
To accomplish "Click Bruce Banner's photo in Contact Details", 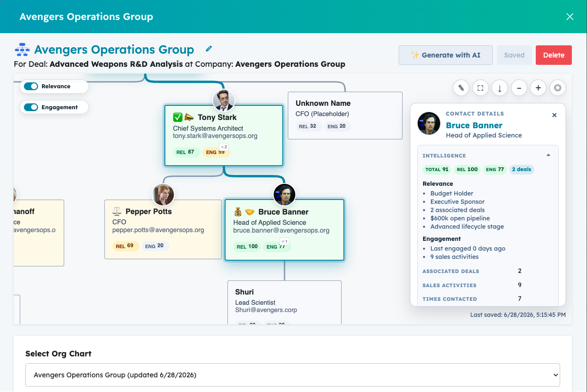I will point(429,123).
